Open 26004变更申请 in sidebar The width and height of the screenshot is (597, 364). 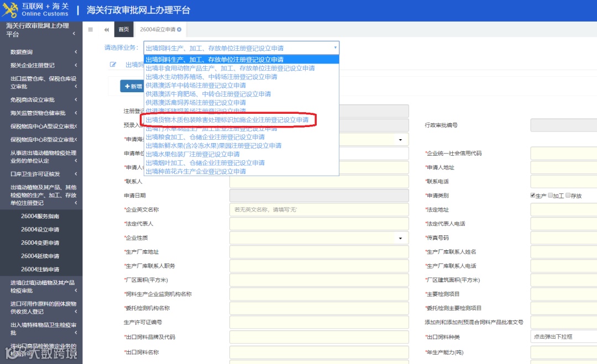(40, 242)
